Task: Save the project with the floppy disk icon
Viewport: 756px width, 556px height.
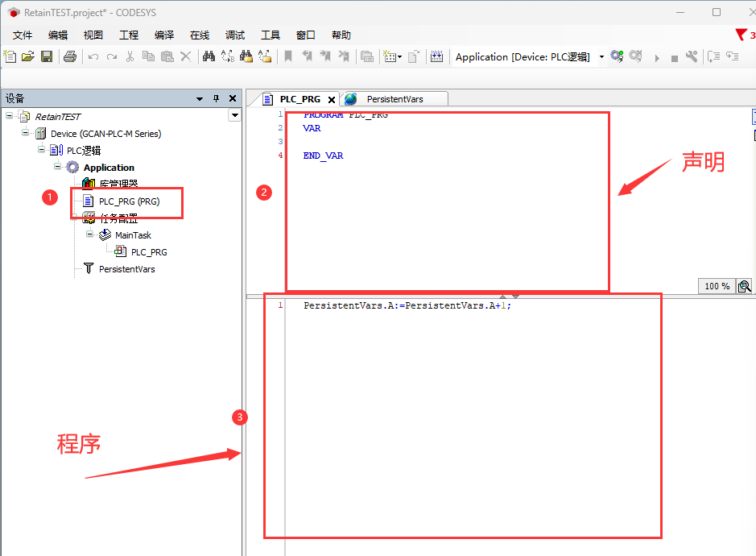Action: tap(47, 56)
